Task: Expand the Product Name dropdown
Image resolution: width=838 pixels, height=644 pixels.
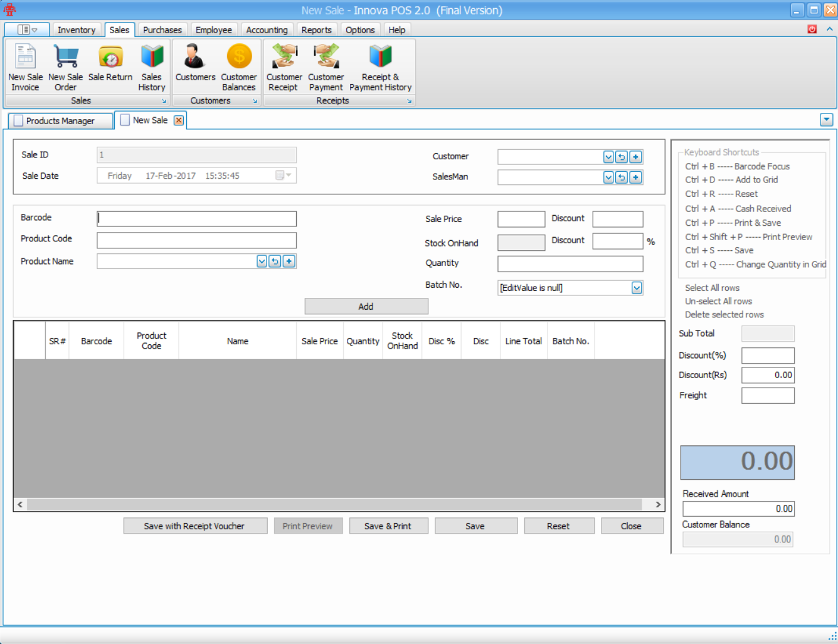Action: [262, 261]
